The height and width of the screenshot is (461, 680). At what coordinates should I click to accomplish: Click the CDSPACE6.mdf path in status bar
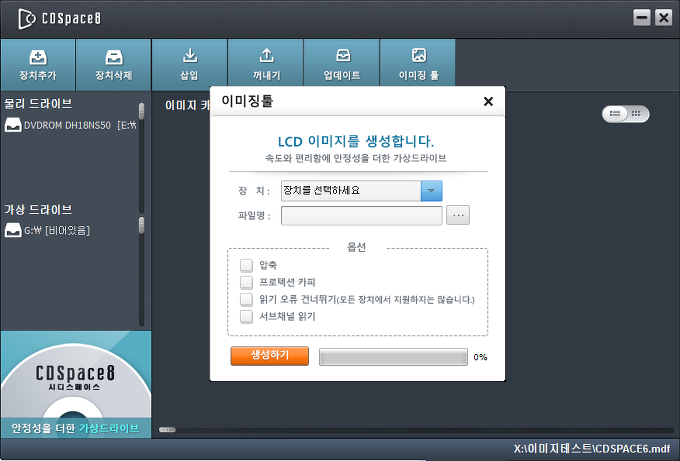(x=592, y=448)
